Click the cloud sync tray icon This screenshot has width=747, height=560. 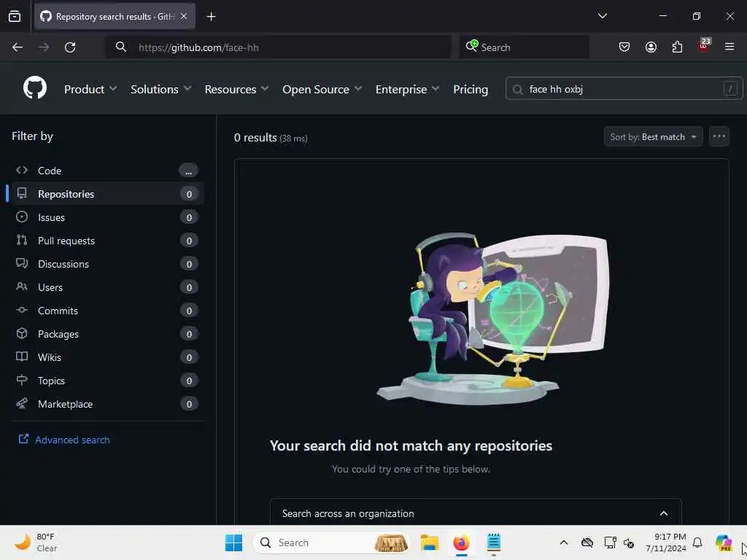pos(587,542)
